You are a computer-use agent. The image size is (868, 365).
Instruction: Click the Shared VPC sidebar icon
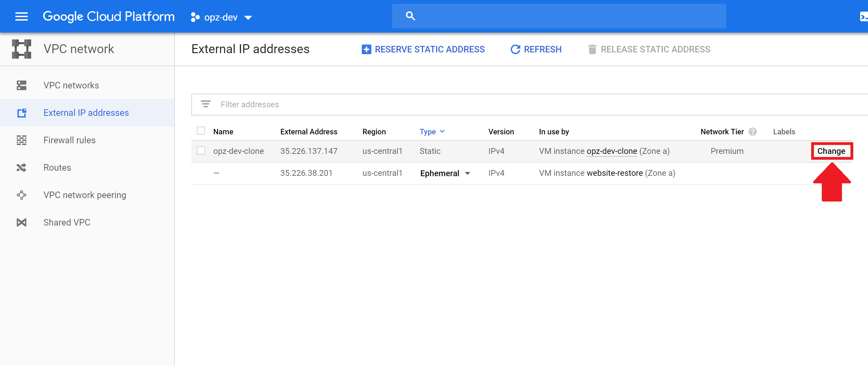(22, 222)
